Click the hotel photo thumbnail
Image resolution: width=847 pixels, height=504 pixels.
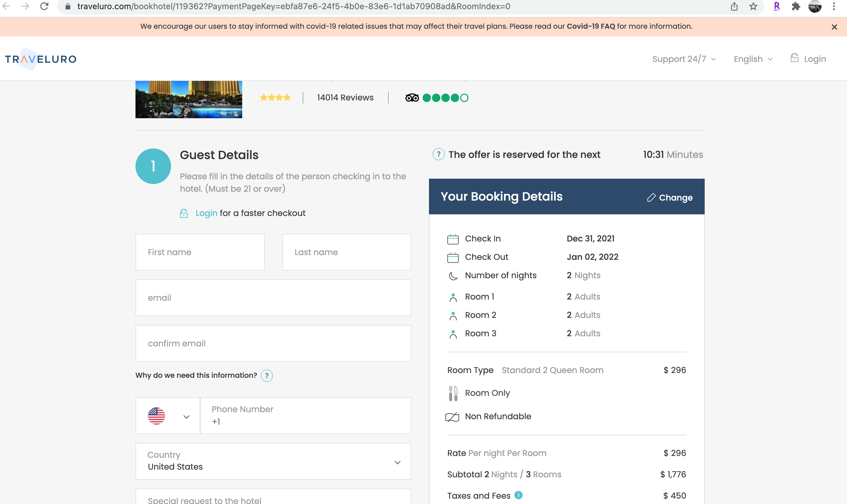(x=189, y=99)
